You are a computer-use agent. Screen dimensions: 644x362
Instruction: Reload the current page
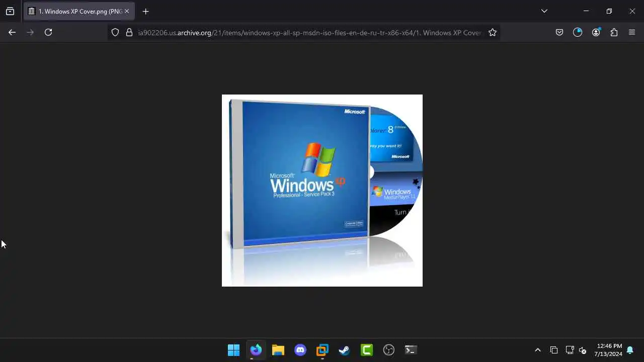pos(48,32)
